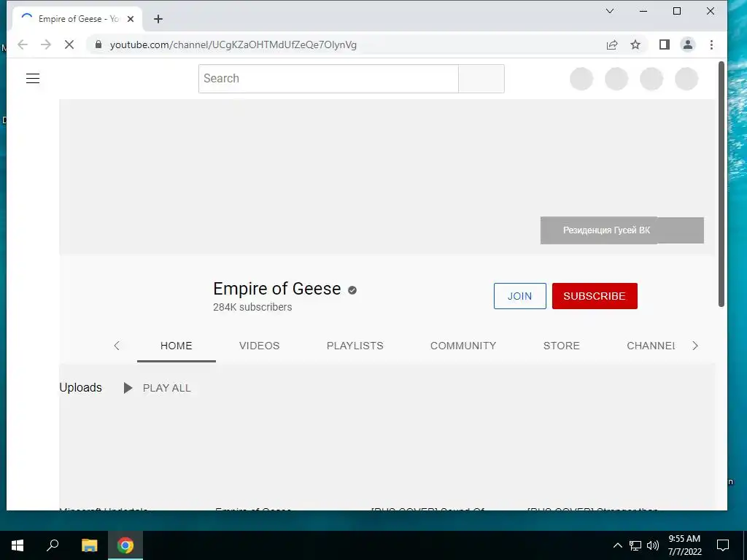Click the address bar URL
Viewport: 747px width, 560px height.
[233, 44]
